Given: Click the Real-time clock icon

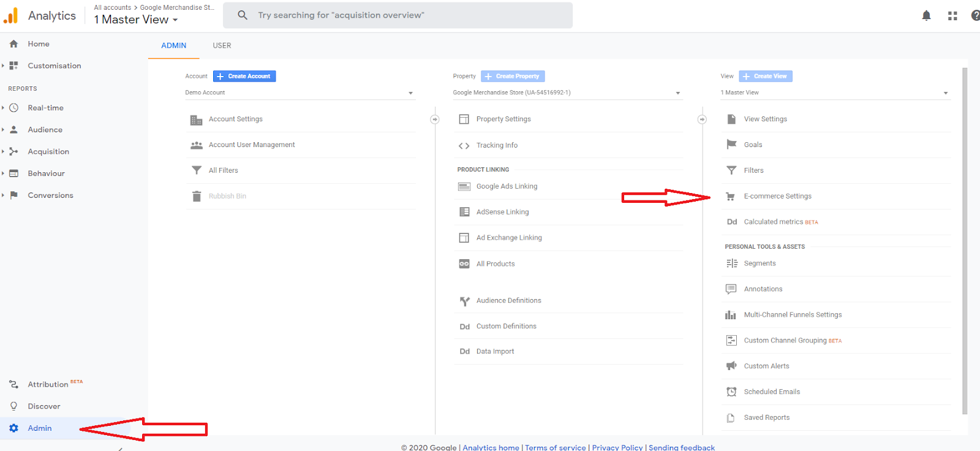Looking at the screenshot, I should tap(13, 108).
